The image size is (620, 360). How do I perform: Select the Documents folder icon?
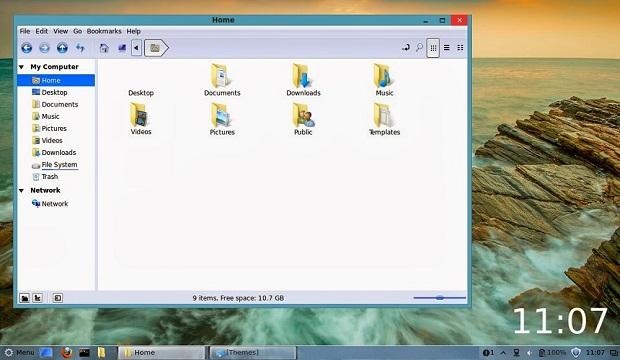coord(221,76)
